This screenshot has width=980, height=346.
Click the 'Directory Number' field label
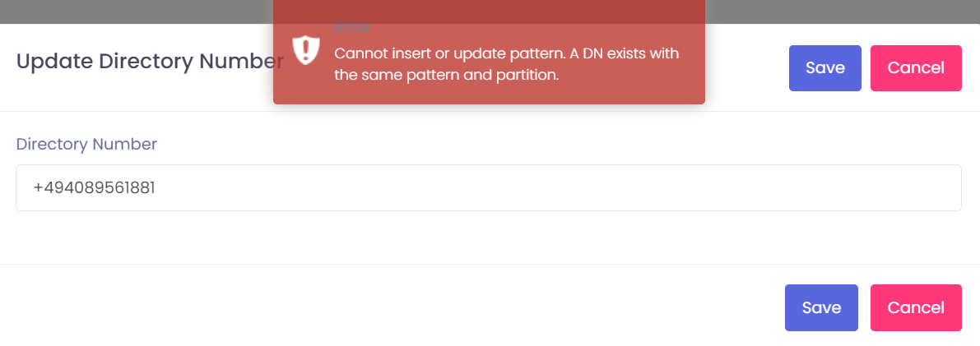(x=86, y=144)
